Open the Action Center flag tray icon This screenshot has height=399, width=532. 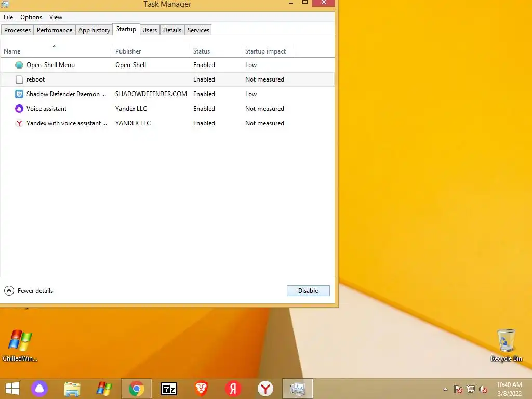point(458,389)
